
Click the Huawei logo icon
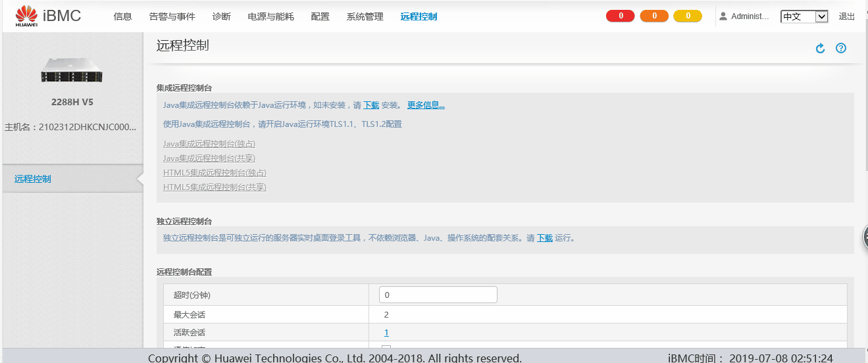click(27, 16)
